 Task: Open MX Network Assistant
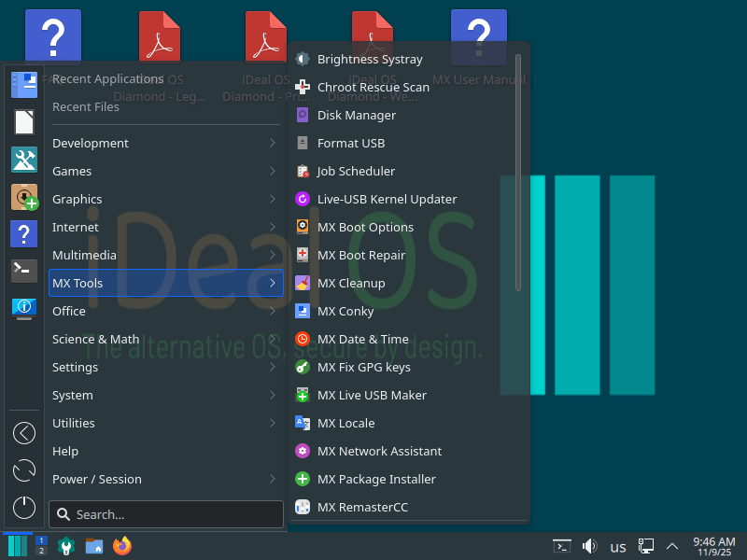point(378,451)
